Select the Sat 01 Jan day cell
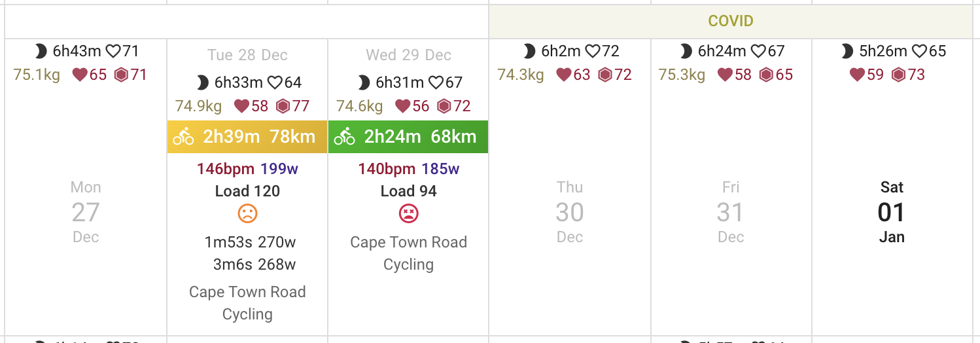This screenshot has width=980, height=343. (x=892, y=212)
